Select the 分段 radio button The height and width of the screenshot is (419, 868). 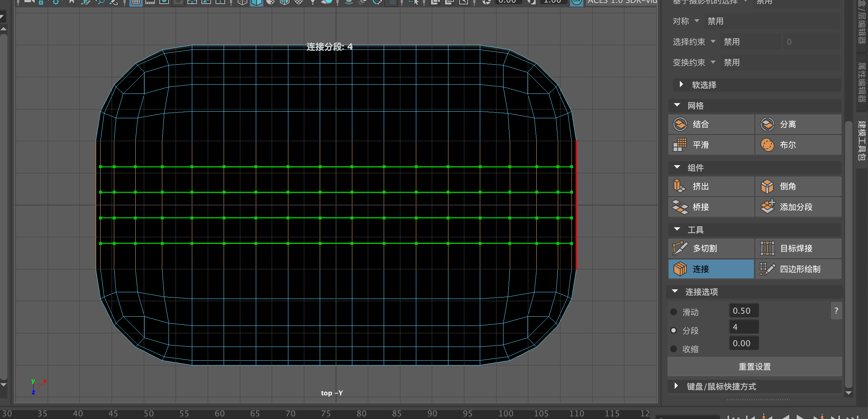pyautogui.click(x=674, y=330)
